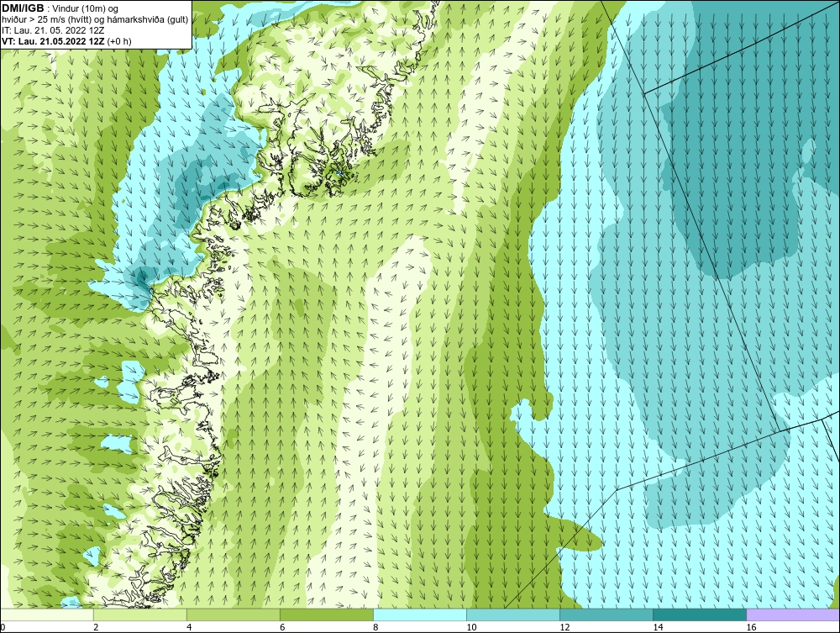Image resolution: width=840 pixels, height=633 pixels.
Task: Click the 10–12 m/s cyan legend swatch
Action: tap(513, 615)
